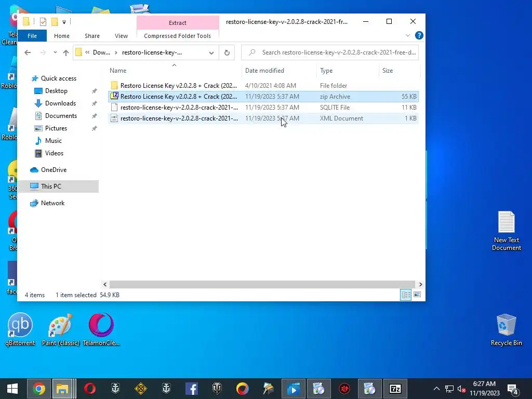Image resolution: width=532 pixels, height=399 pixels.
Task: Open Music in navigation pane
Action: (x=54, y=140)
